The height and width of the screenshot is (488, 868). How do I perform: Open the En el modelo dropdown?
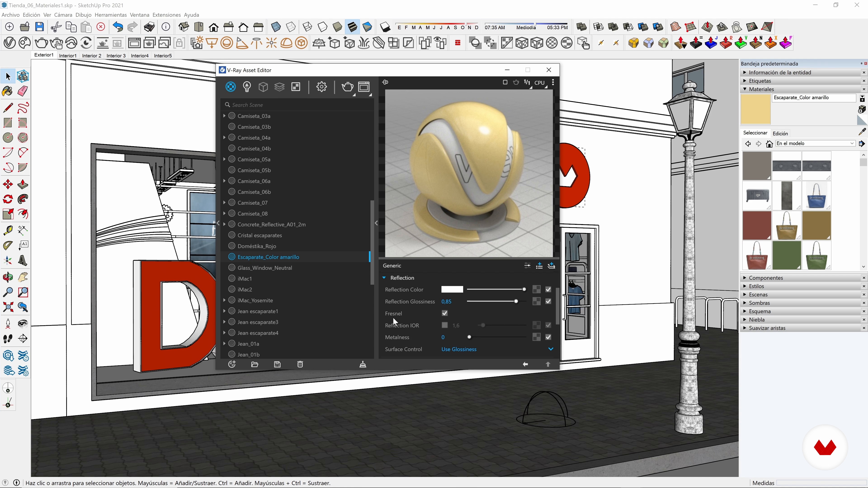815,143
